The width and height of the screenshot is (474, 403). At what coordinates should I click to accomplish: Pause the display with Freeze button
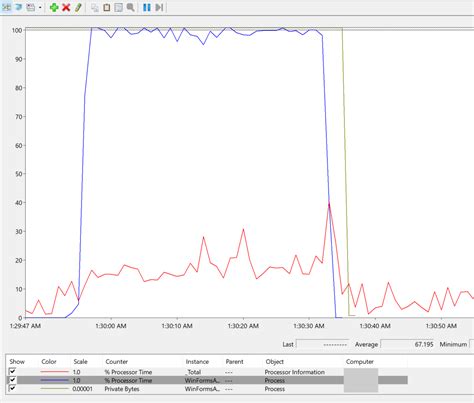pyautogui.click(x=147, y=7)
